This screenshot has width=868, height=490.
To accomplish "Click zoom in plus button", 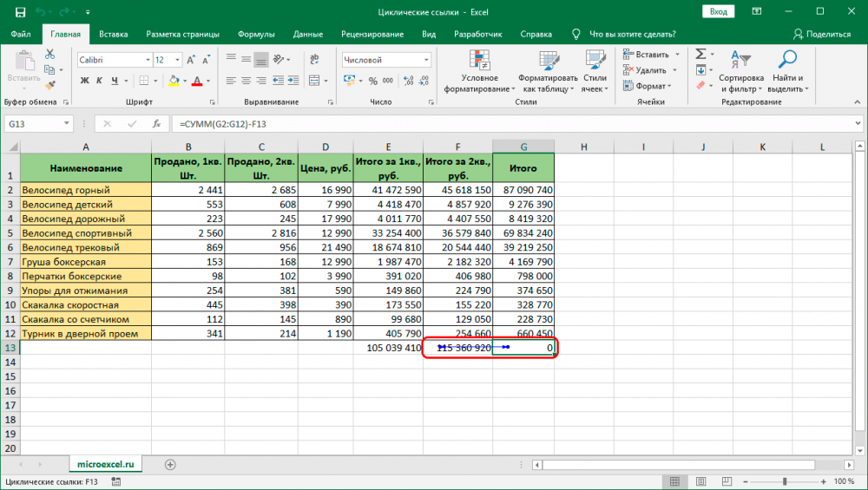I will [x=824, y=481].
